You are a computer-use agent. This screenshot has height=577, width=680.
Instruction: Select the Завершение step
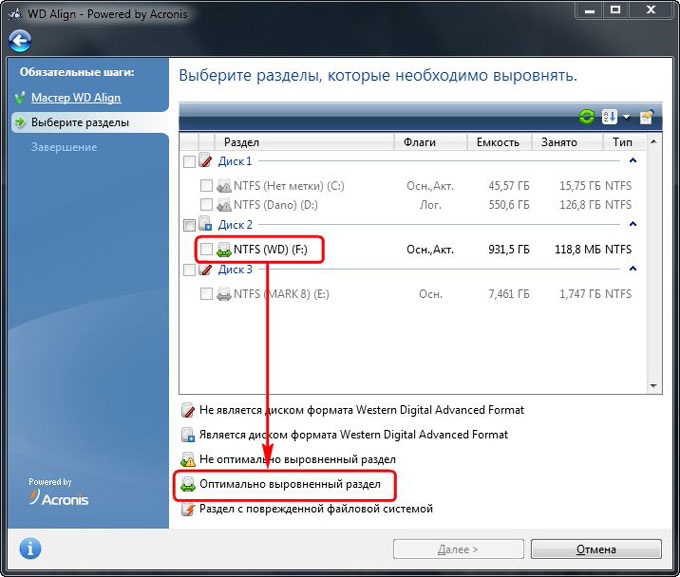click(64, 147)
